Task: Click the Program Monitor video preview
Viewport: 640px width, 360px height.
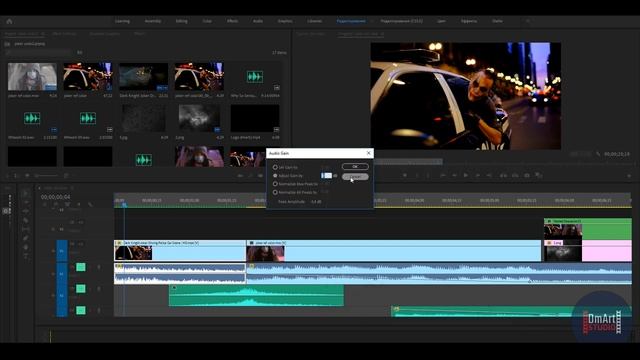Action: point(465,96)
